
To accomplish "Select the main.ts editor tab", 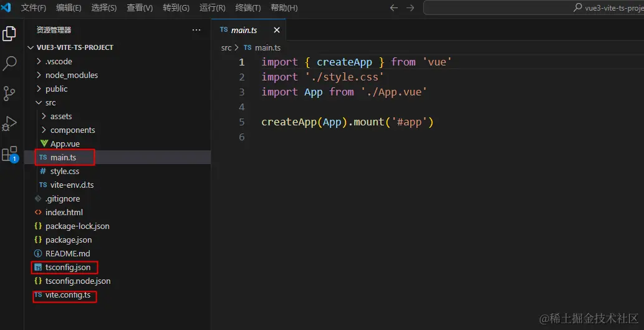I will click(x=244, y=30).
